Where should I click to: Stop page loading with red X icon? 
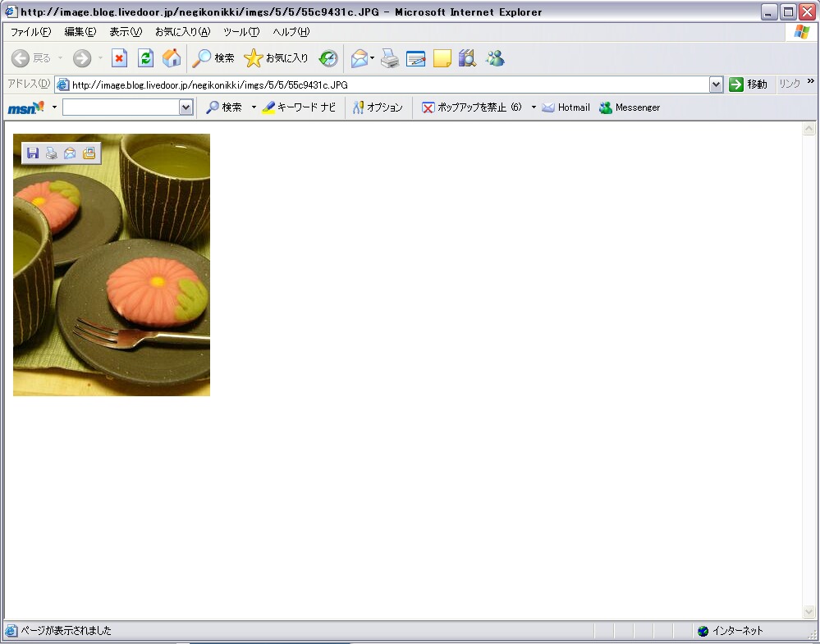119,58
